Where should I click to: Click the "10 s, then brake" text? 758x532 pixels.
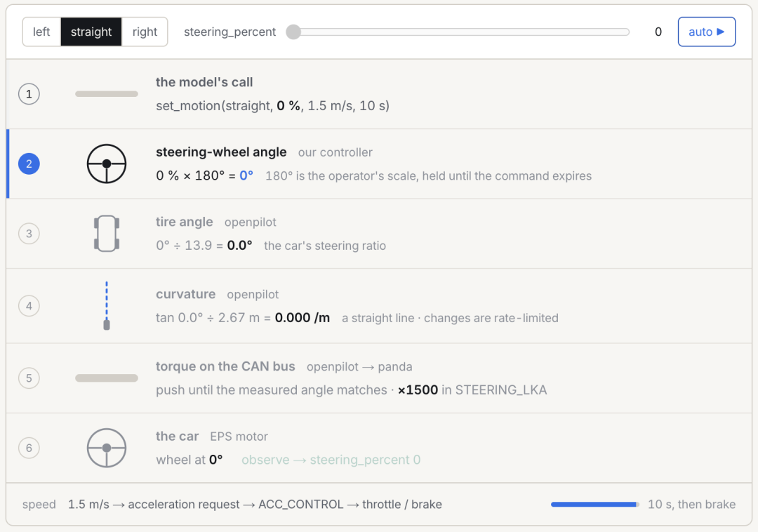(692, 505)
